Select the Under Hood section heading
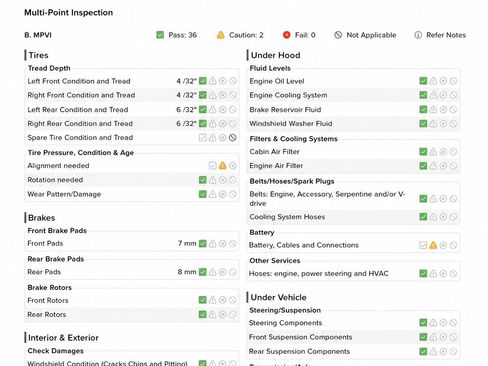 (275, 55)
